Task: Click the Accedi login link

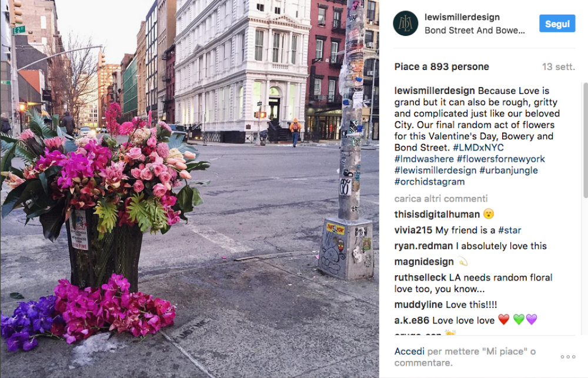Action: (x=409, y=352)
